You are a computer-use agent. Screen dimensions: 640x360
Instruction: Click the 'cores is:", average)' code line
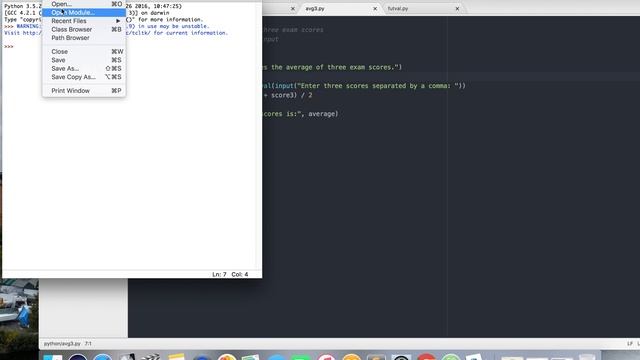(300, 114)
